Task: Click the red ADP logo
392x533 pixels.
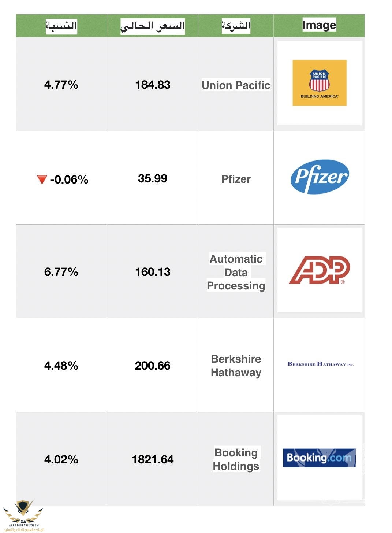Action: point(320,270)
